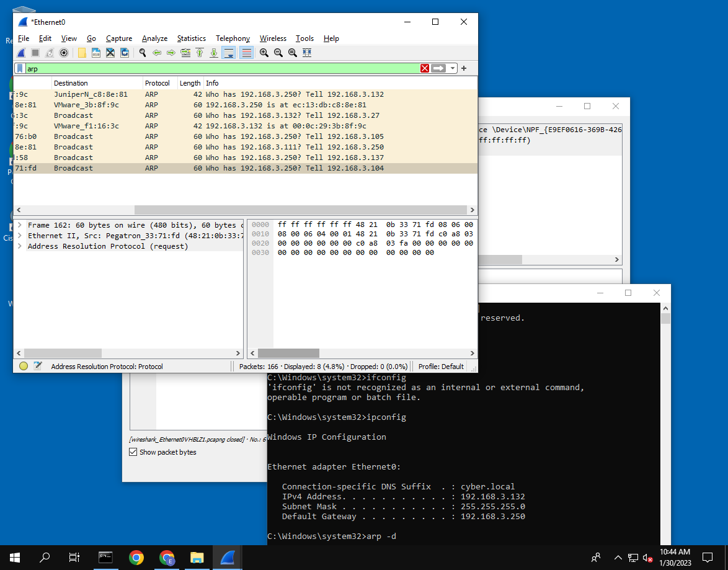728x570 pixels.
Task: Open the display filter bookmark icon
Action: click(20, 69)
